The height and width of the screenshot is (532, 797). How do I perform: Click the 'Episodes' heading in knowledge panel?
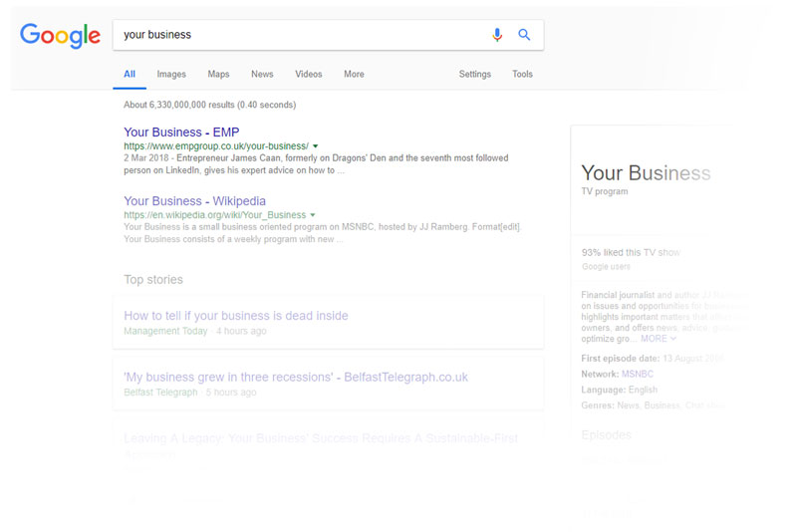click(x=607, y=435)
